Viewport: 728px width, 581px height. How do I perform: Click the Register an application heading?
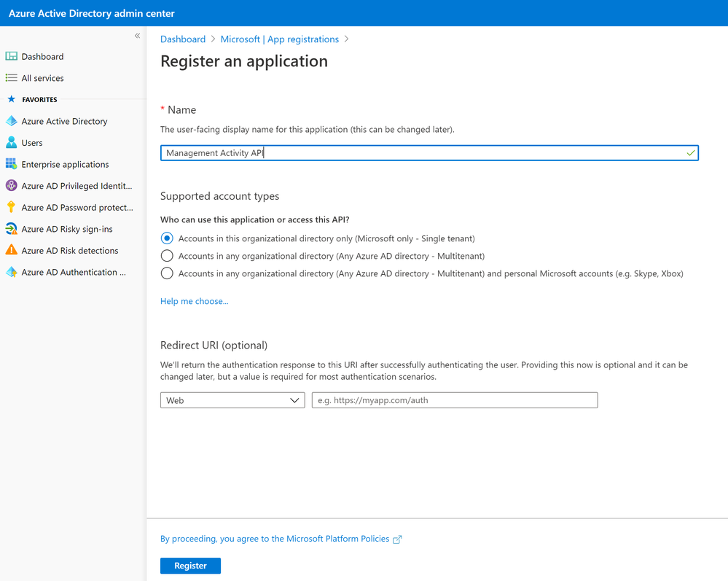[244, 61]
